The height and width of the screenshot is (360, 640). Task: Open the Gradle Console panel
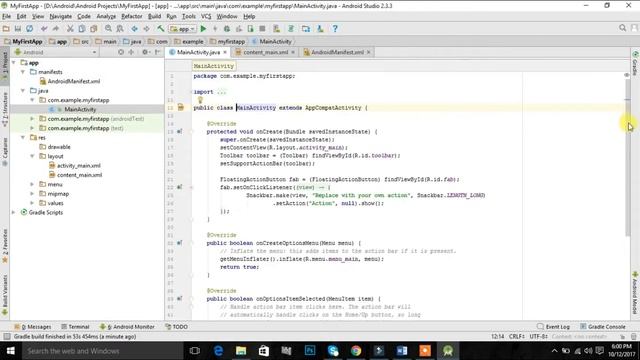tap(603, 327)
